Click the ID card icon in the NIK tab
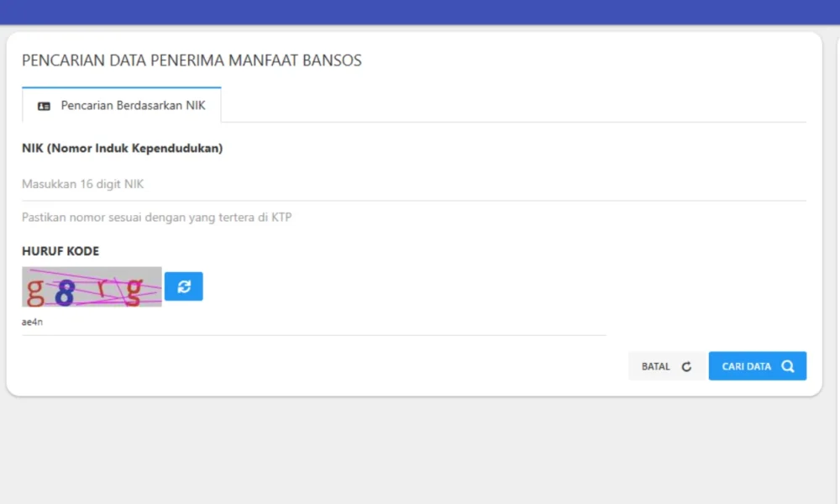840x504 pixels. tap(44, 106)
